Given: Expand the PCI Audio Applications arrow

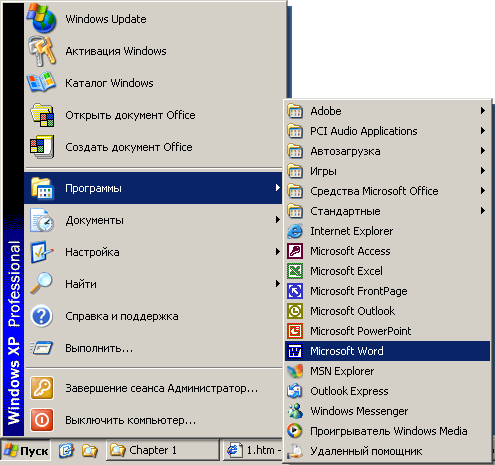Looking at the screenshot, I should (x=483, y=131).
